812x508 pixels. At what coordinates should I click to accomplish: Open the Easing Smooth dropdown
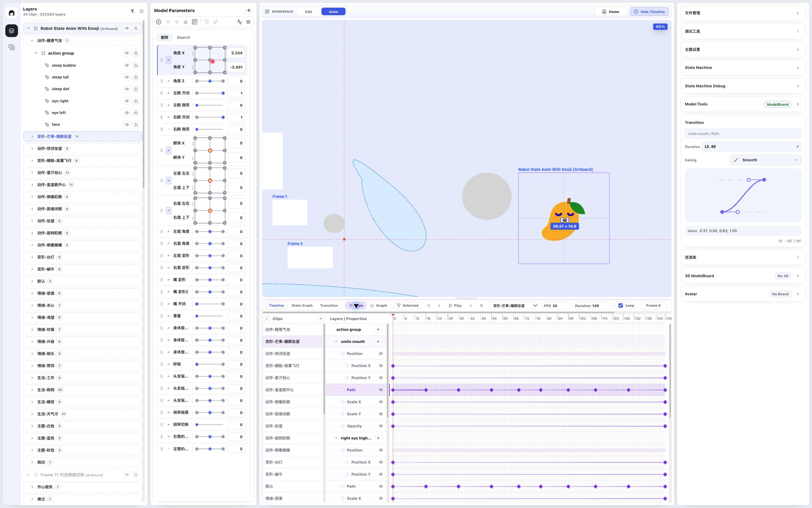(765, 160)
